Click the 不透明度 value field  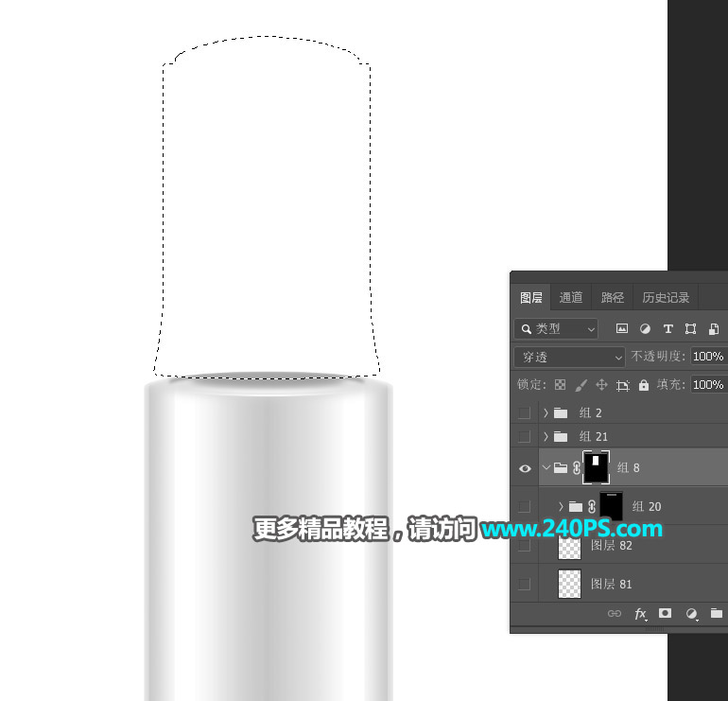point(709,357)
